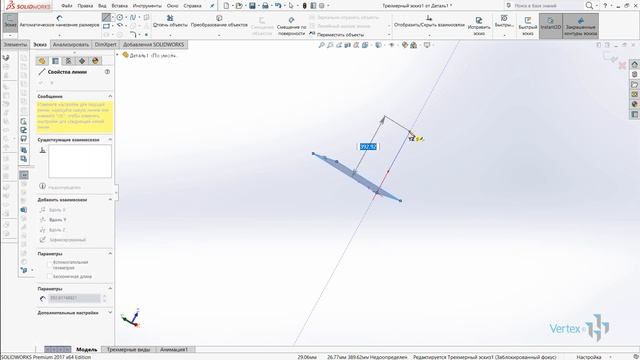Screen dimensions: 640x360
Task: Toggle the Shaded Sketch Contours button
Action: tap(581, 26)
